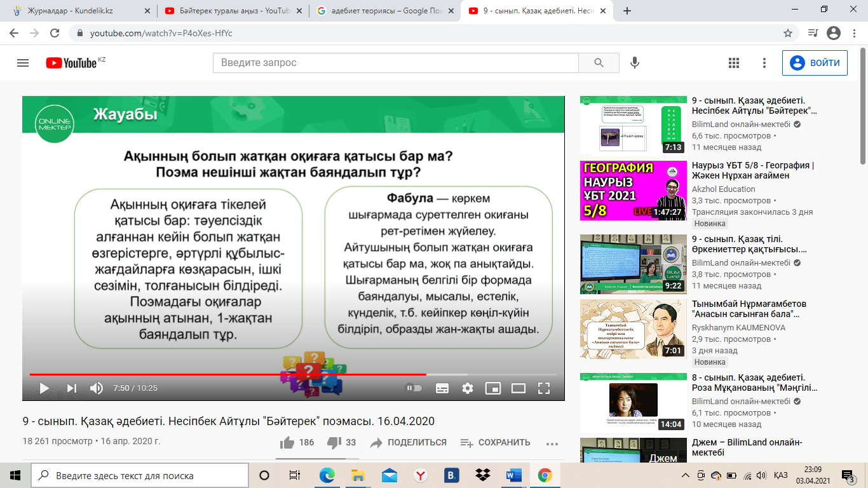This screenshot has width=868, height=488.
Task: Toggle autoplay switch in player
Action: (x=413, y=388)
